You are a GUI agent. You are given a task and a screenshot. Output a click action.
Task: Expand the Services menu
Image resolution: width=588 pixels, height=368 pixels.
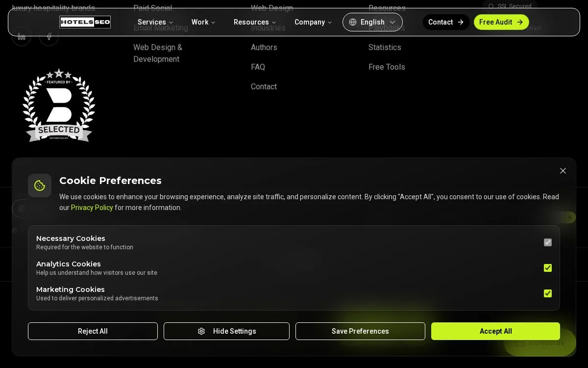point(155,22)
